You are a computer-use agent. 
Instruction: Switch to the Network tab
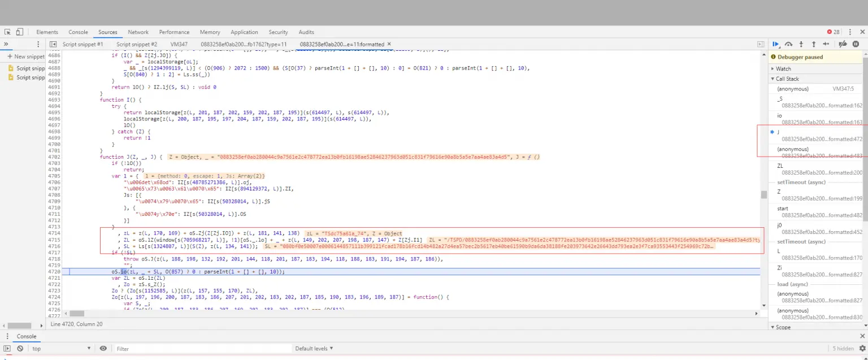pyautogui.click(x=138, y=32)
